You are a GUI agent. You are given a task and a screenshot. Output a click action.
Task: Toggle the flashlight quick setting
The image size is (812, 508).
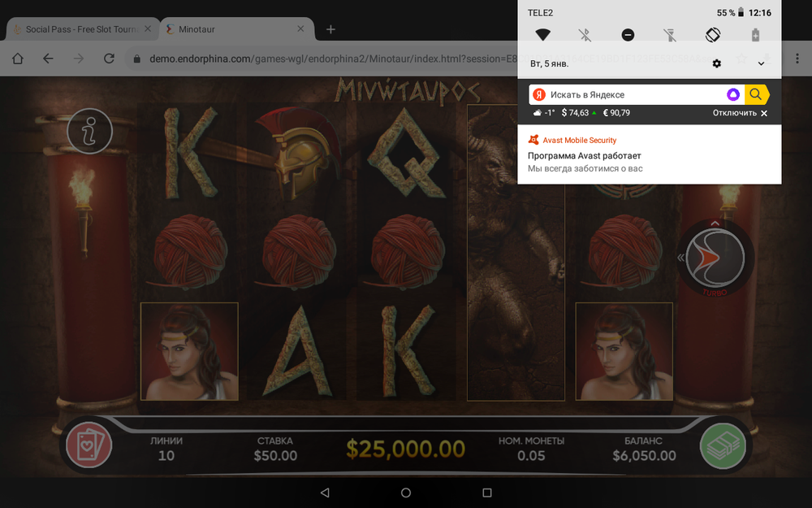point(670,35)
